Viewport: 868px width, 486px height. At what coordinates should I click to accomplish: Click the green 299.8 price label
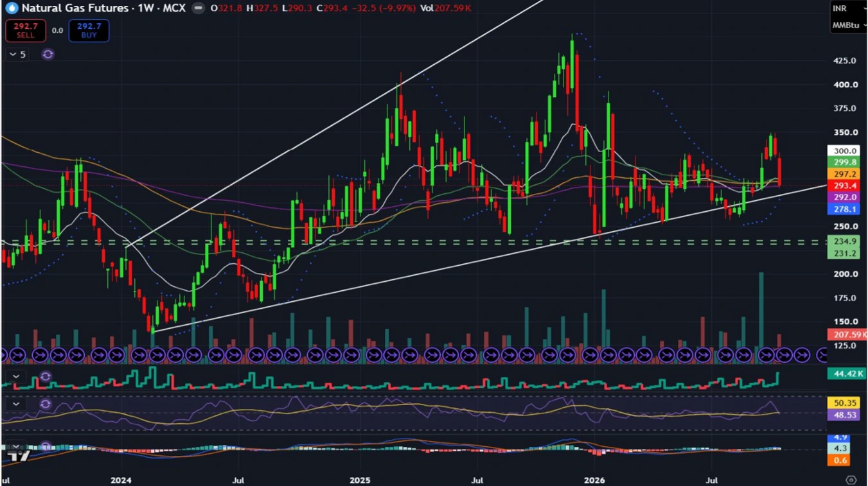(x=844, y=162)
